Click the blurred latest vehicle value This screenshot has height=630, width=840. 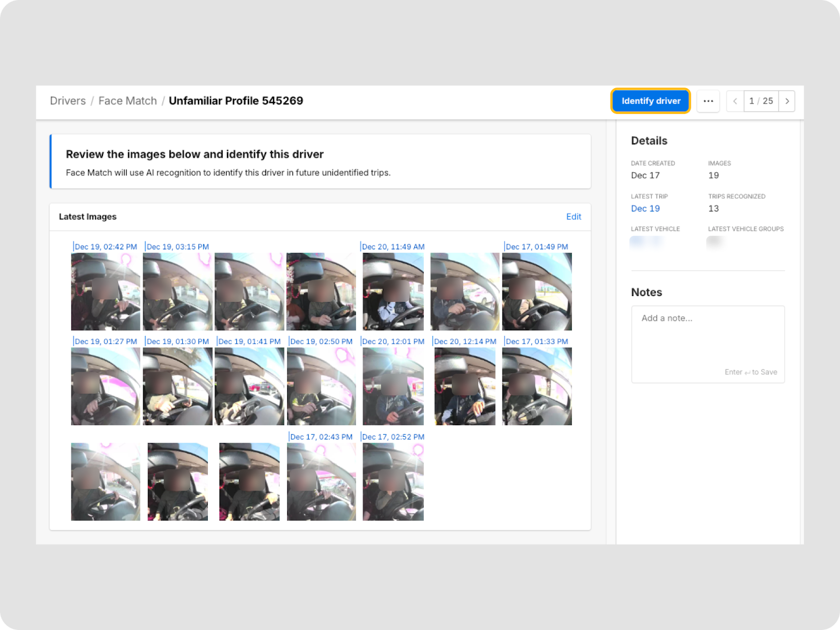pyautogui.click(x=646, y=241)
